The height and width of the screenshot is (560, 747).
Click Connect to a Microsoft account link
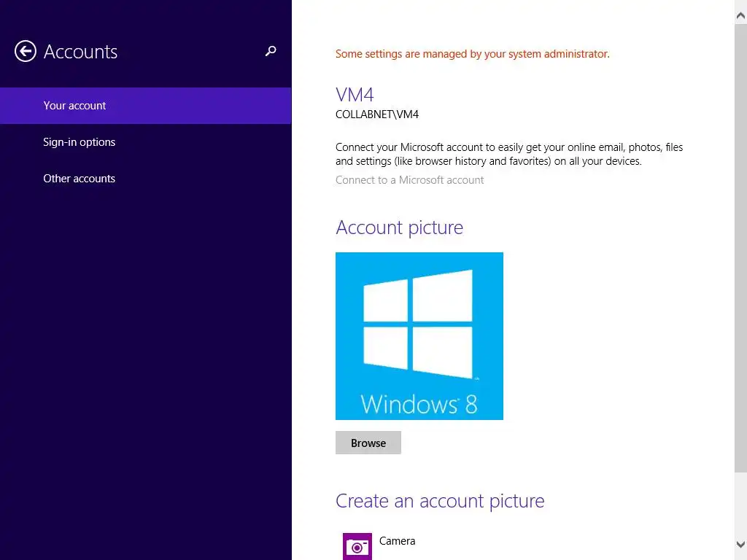tap(410, 180)
